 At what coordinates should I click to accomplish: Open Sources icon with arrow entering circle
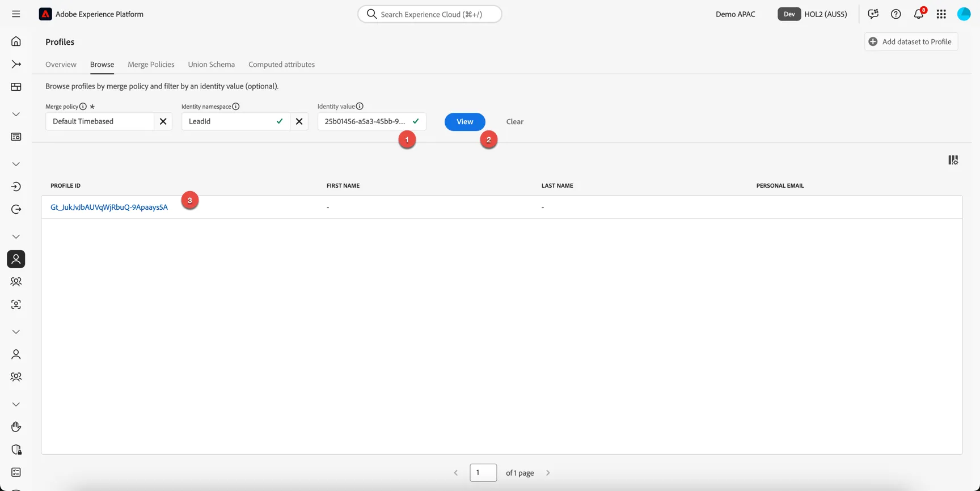(16, 187)
